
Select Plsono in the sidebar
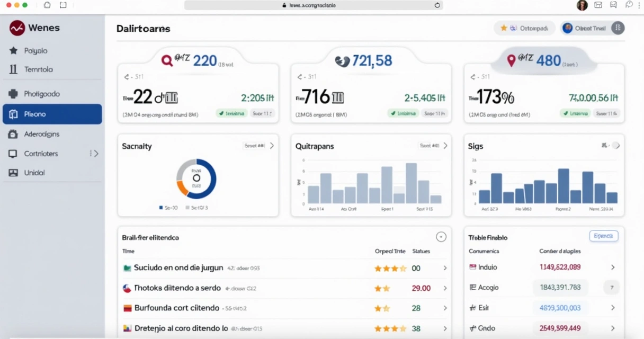[x=52, y=114]
